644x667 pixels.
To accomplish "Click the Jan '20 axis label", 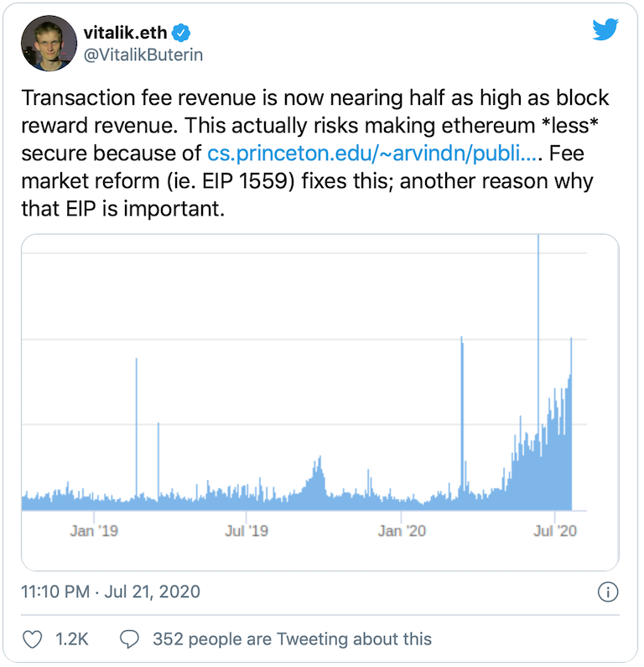I will (402, 530).
